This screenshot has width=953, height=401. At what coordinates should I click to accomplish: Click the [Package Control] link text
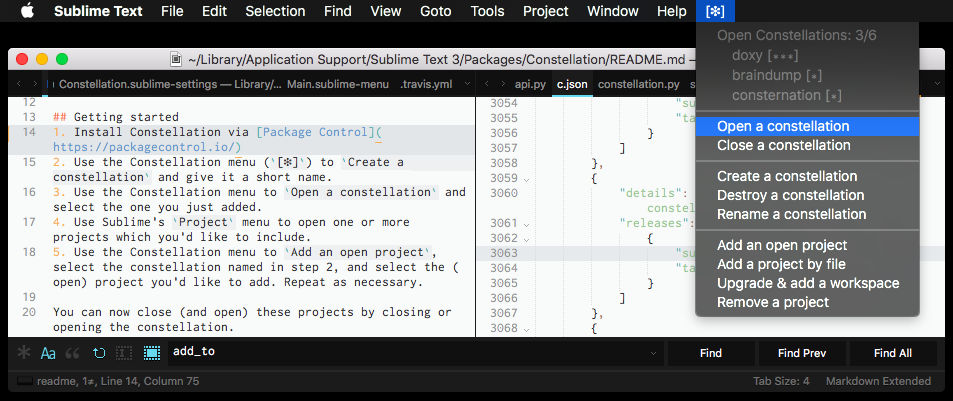[x=316, y=132]
